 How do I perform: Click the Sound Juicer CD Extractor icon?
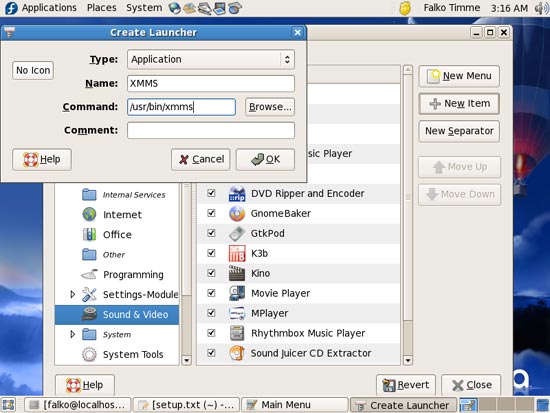pyautogui.click(x=237, y=353)
